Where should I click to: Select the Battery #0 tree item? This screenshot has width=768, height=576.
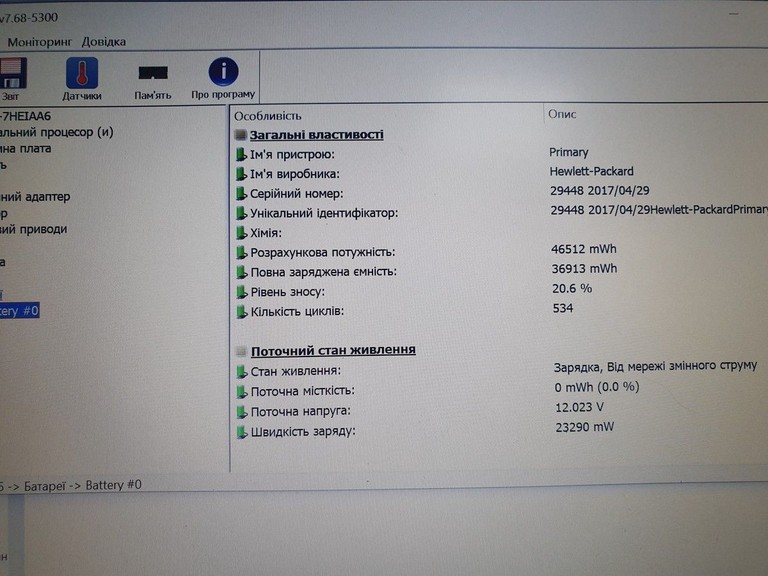point(19,311)
